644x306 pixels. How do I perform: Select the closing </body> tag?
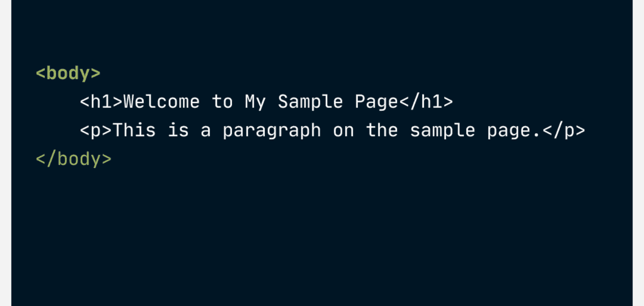pos(73,159)
